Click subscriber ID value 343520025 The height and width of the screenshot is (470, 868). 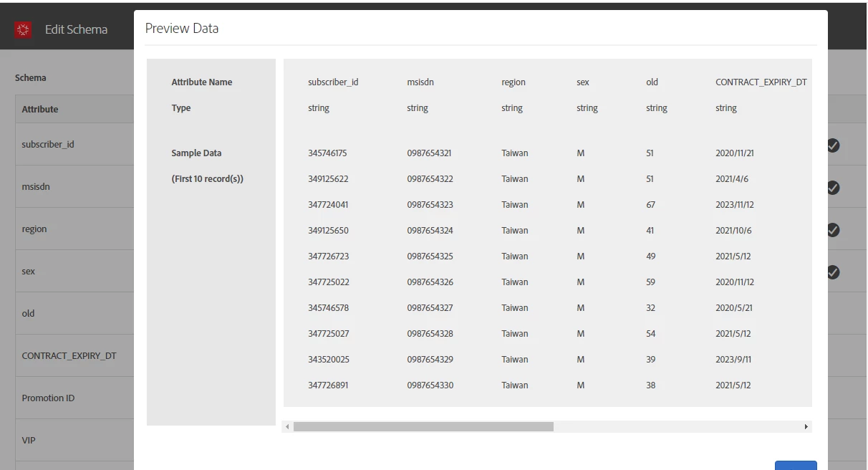click(329, 360)
